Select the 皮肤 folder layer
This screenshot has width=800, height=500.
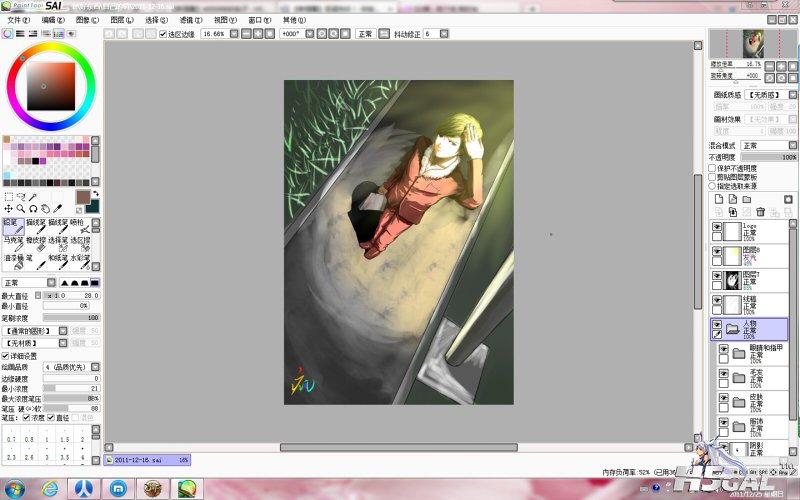755,403
